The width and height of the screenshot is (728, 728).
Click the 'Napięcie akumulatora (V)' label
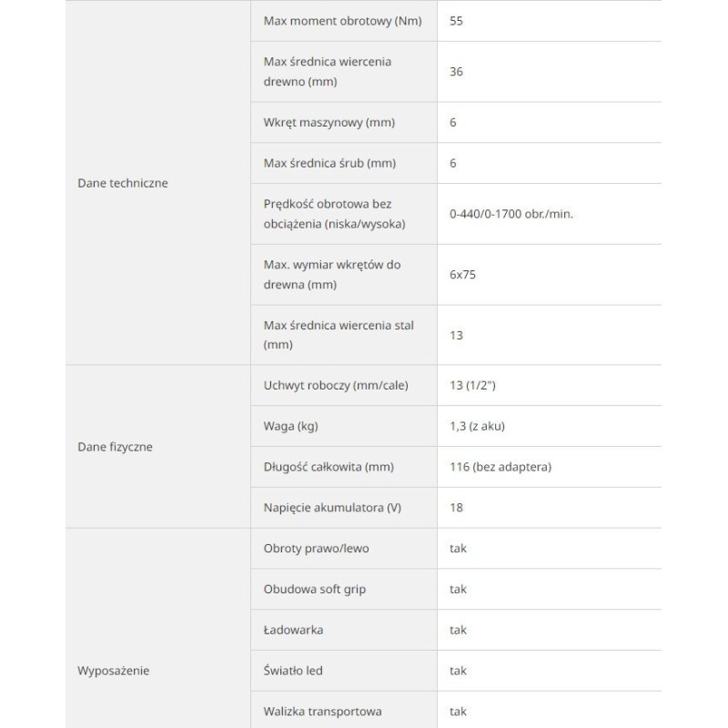point(332,508)
